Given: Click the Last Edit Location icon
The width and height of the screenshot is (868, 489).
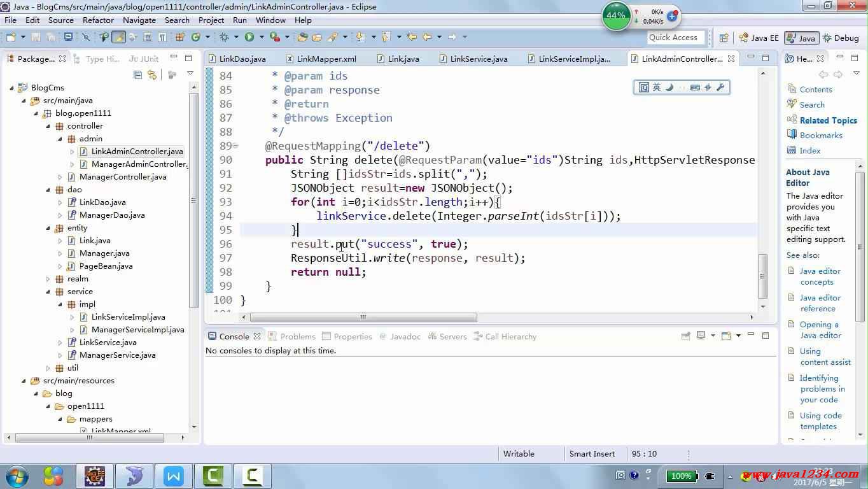Looking at the screenshot, I should (x=411, y=38).
